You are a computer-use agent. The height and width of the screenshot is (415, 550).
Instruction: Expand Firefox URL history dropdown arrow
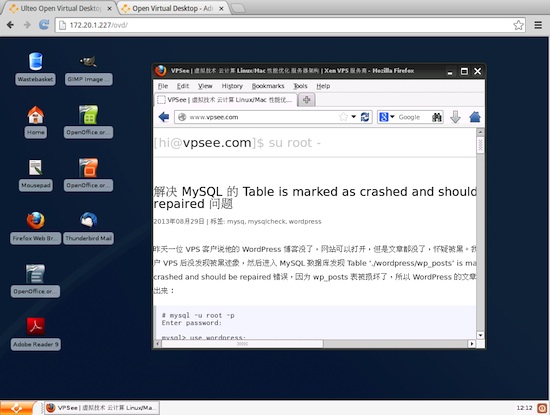pyautogui.click(x=354, y=117)
